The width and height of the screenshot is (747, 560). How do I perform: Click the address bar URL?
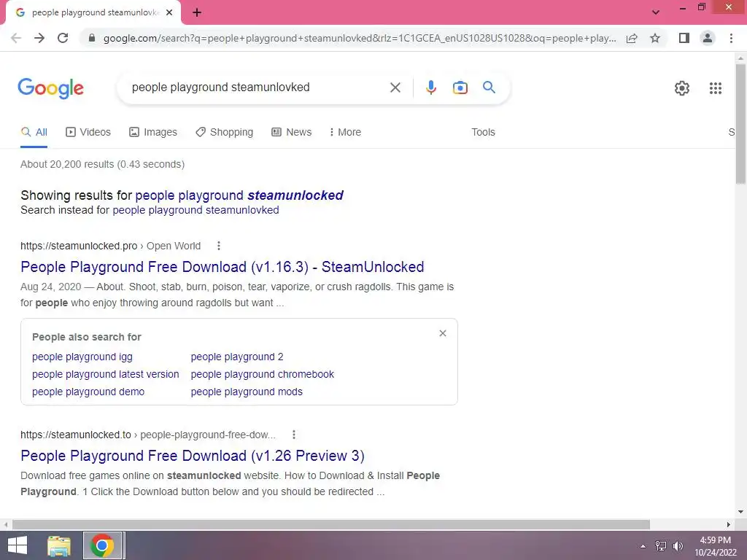[x=360, y=38]
